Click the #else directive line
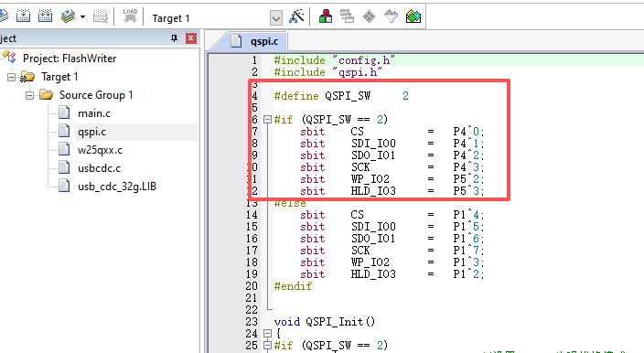The height and width of the screenshot is (353, 644). click(290, 203)
